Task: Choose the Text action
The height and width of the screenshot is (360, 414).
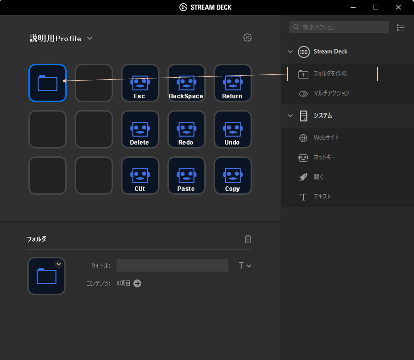Action: tap(348, 197)
